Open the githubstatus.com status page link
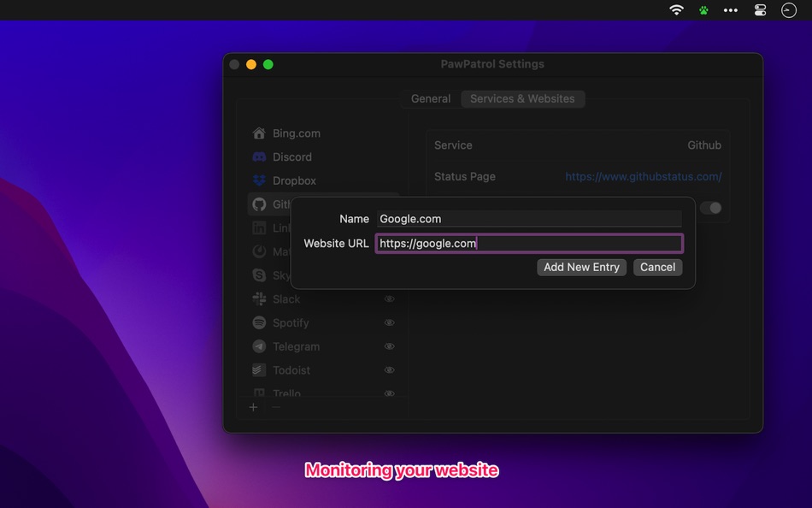The height and width of the screenshot is (508, 812). tap(644, 176)
